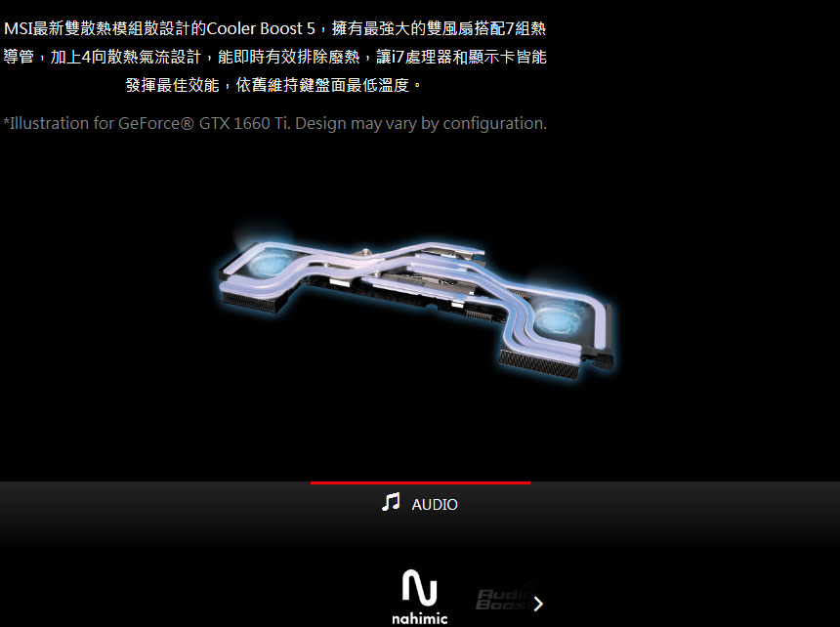The width and height of the screenshot is (840, 627).
Task: Advance the audio carousel with the right chevron
Action: coord(538,604)
